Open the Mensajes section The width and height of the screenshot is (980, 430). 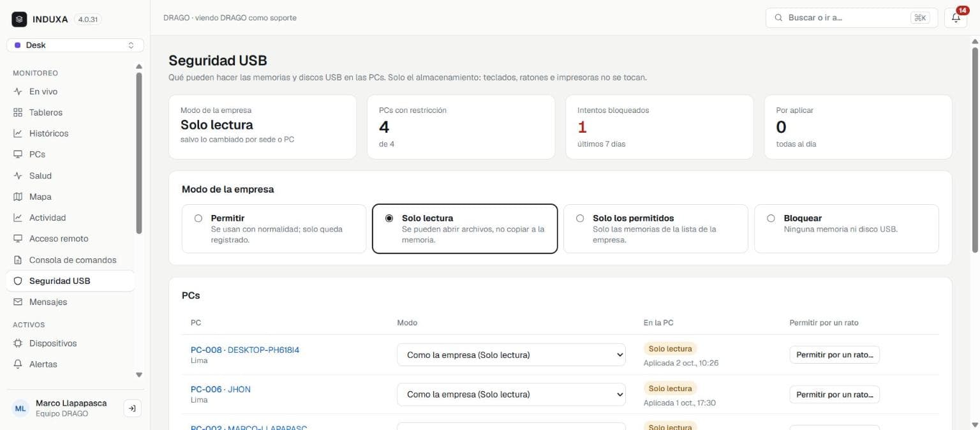(x=70, y=302)
